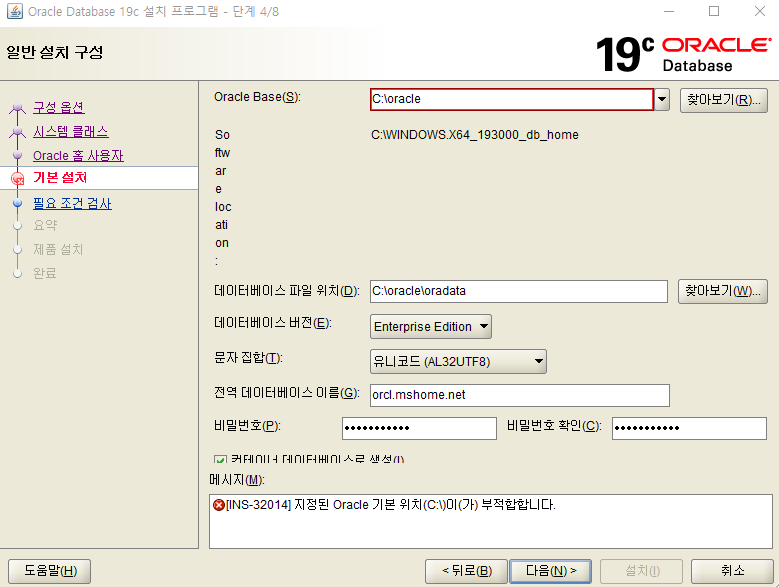The width and height of the screenshot is (779, 587).
Task: Click the Oracle Base path field
Action: click(512, 99)
